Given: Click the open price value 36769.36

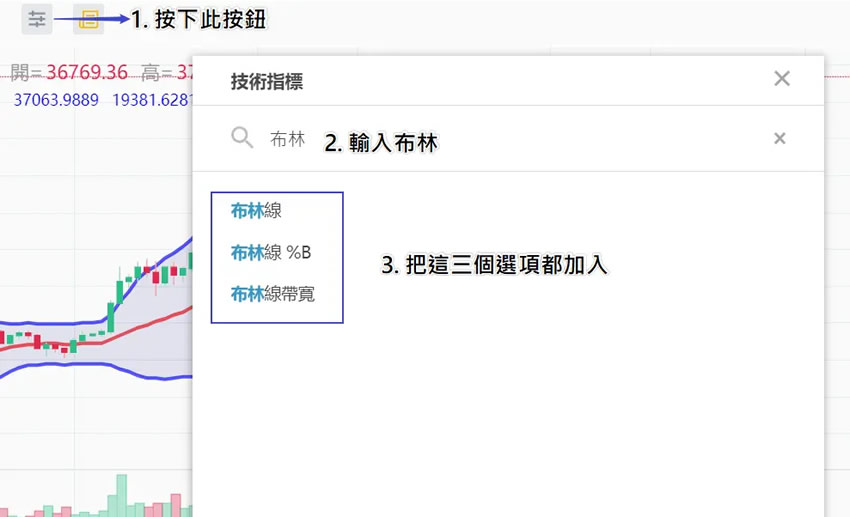Looking at the screenshot, I should [x=81, y=72].
